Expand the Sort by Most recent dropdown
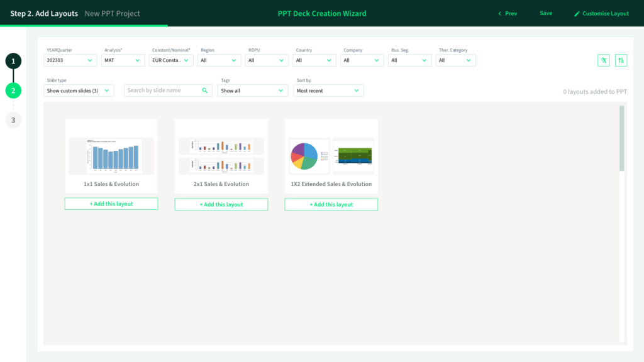 click(328, 90)
